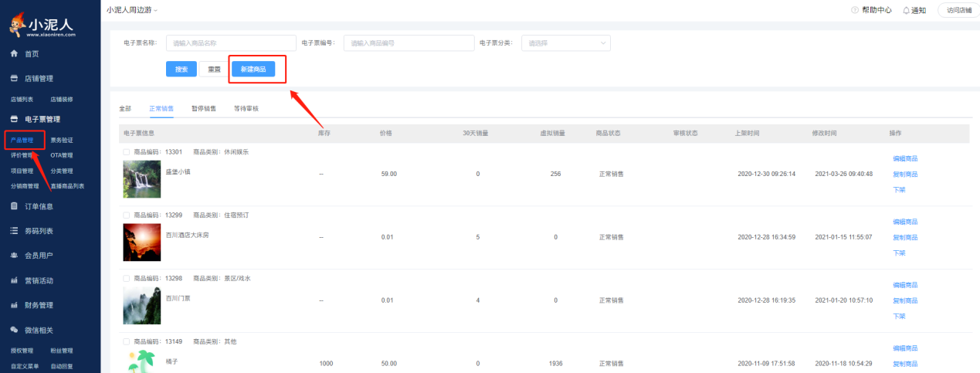
Task: Click the notification bell icon next to 通知
Action: [x=906, y=10]
